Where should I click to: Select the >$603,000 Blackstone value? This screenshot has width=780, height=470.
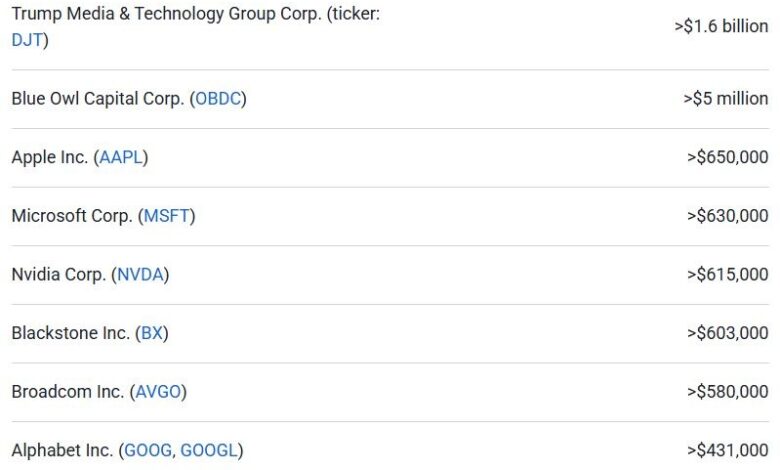(727, 333)
